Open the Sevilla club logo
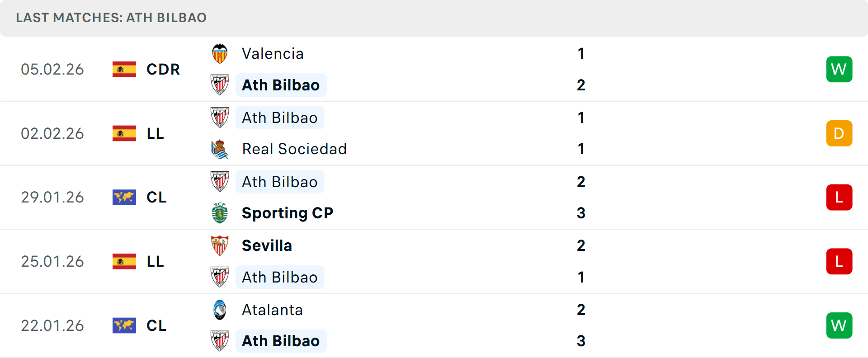The height and width of the screenshot is (358, 868). coord(220,245)
